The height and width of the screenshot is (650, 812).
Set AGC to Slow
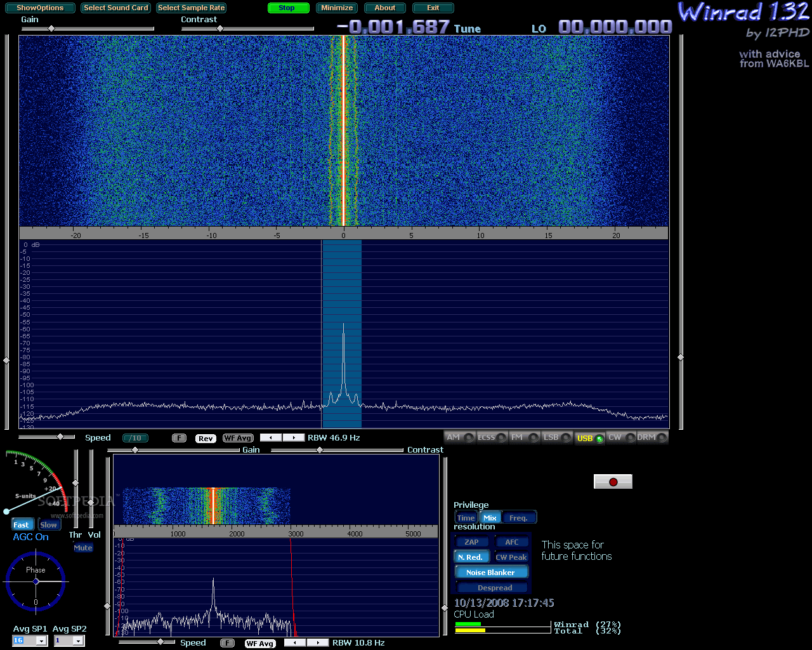click(x=49, y=524)
